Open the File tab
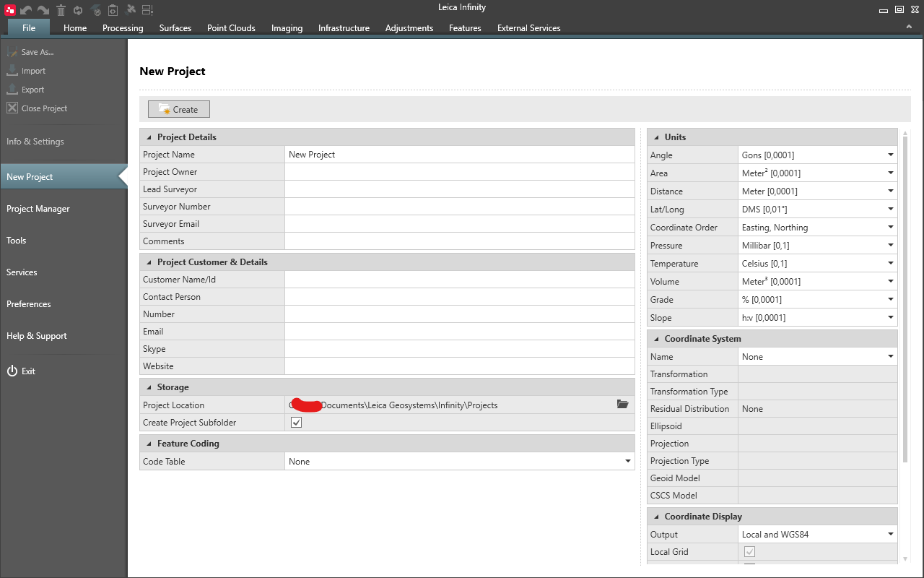The image size is (924, 578). 29,27
